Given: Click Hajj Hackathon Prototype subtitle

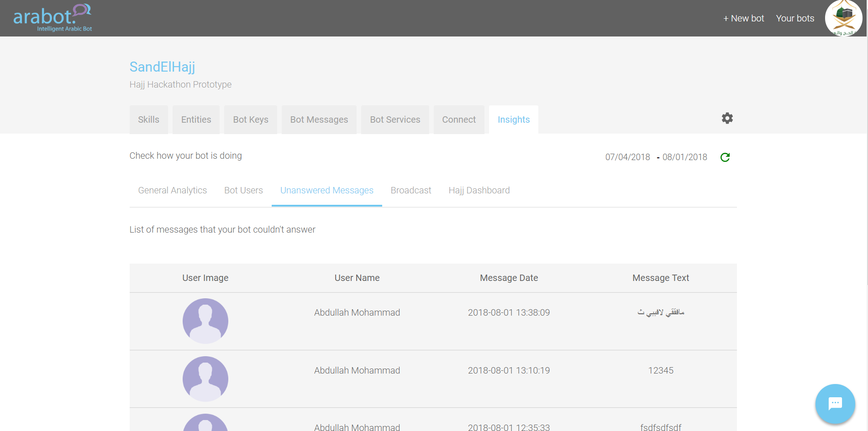Looking at the screenshot, I should click(x=180, y=84).
